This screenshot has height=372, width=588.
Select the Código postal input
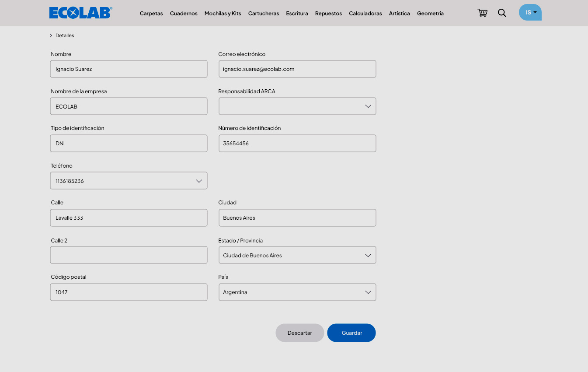point(129,292)
